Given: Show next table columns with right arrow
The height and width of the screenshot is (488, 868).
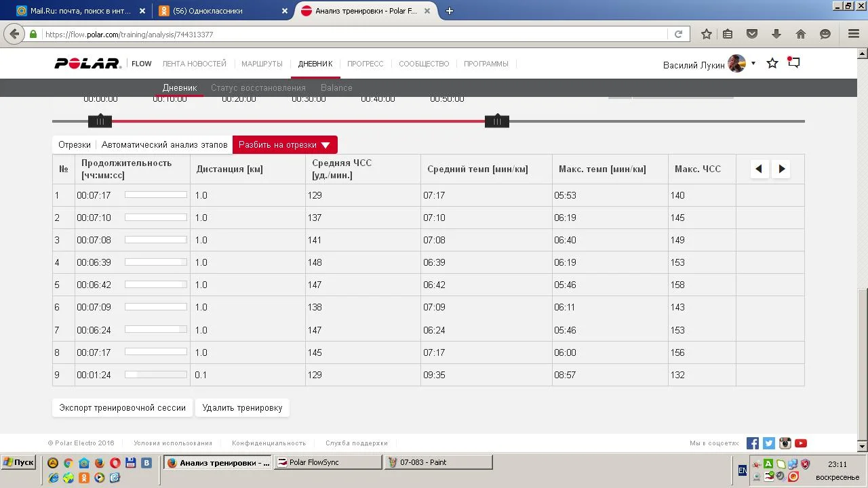Looking at the screenshot, I should [x=782, y=169].
